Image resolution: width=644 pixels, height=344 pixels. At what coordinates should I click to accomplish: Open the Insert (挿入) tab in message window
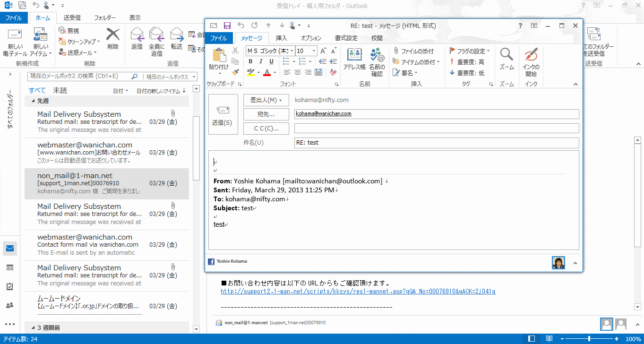pyautogui.click(x=281, y=38)
